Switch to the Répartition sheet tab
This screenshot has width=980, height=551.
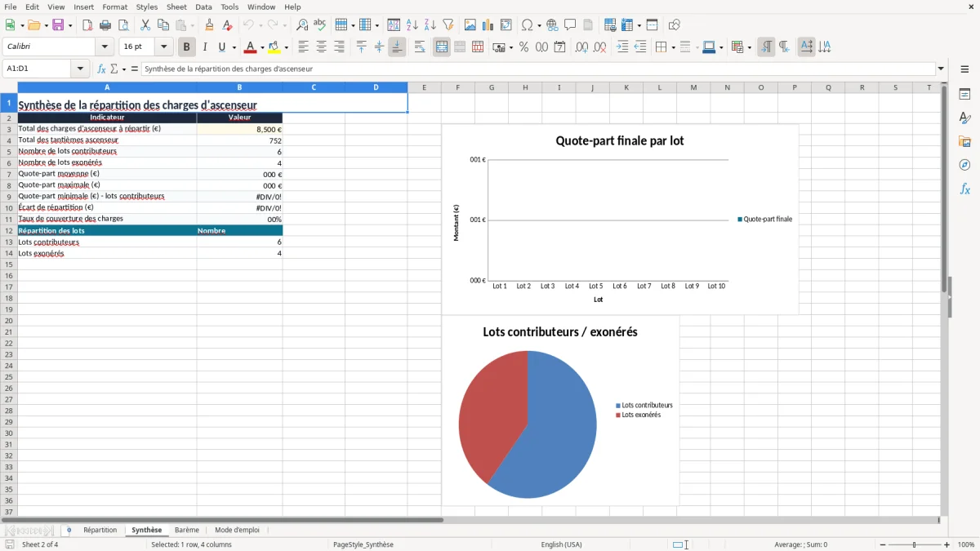coord(100,530)
